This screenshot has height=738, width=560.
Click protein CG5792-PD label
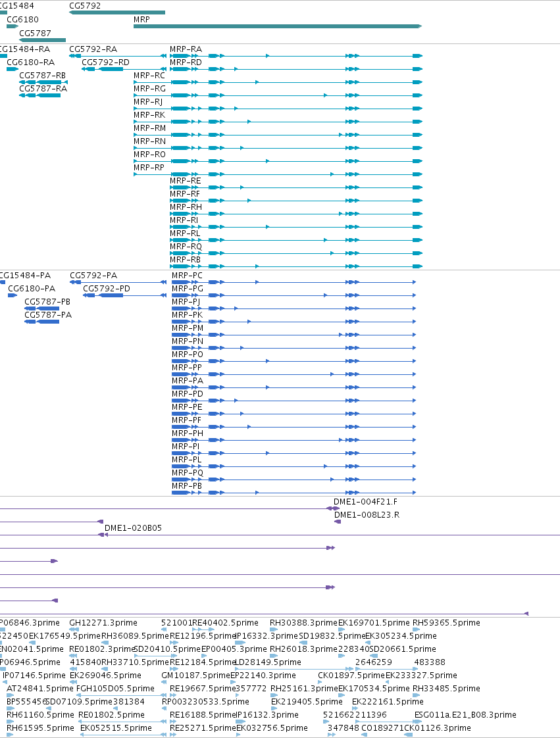(107, 289)
